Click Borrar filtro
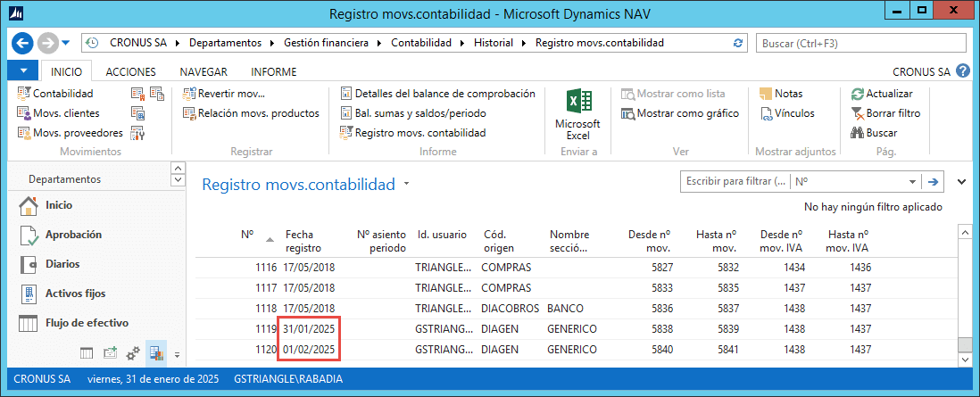Viewport: 980px width, 397px height. [x=885, y=113]
